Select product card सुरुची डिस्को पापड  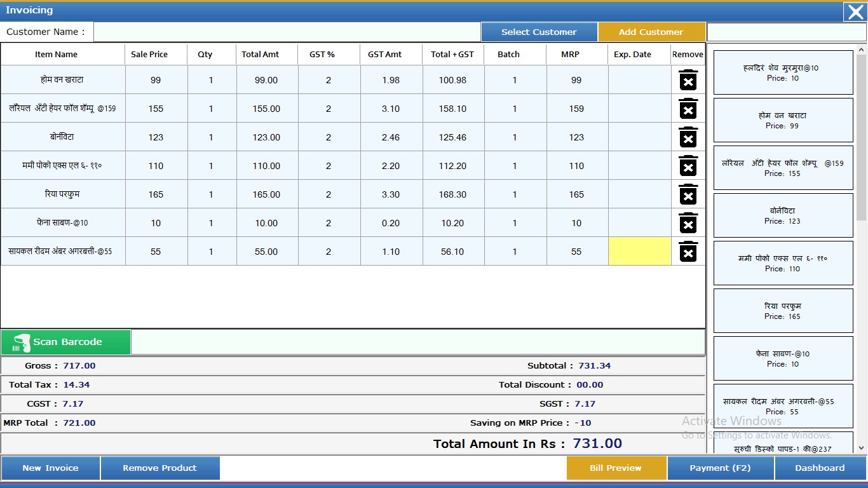783,442
